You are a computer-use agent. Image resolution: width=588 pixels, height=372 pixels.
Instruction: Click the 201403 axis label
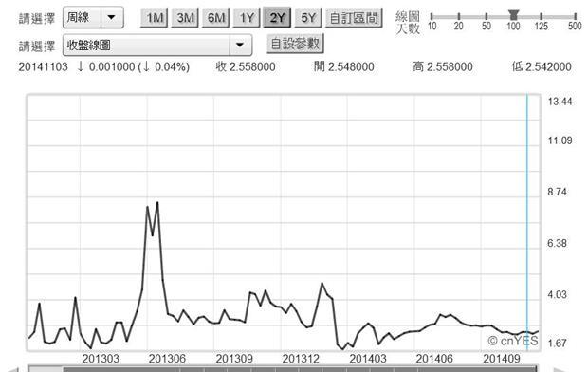coord(368,359)
